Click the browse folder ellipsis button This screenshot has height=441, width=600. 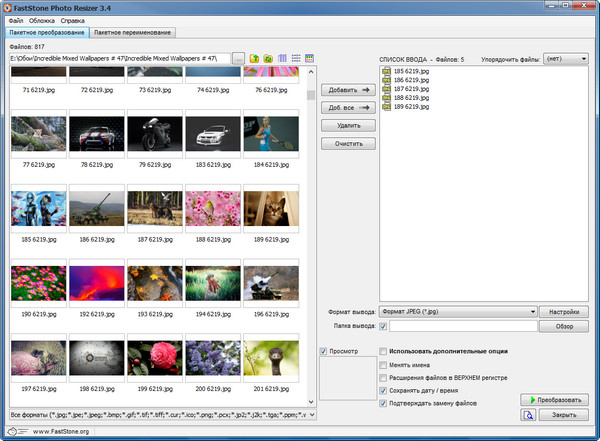click(237, 59)
